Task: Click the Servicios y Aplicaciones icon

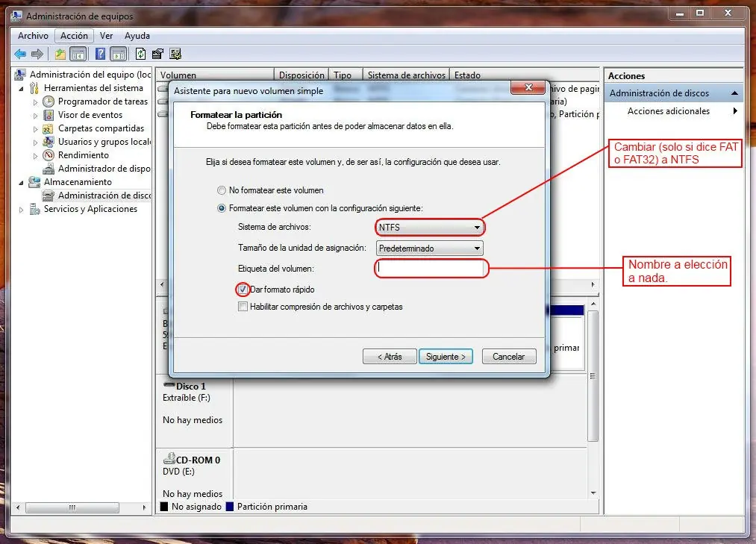Action: [34, 209]
